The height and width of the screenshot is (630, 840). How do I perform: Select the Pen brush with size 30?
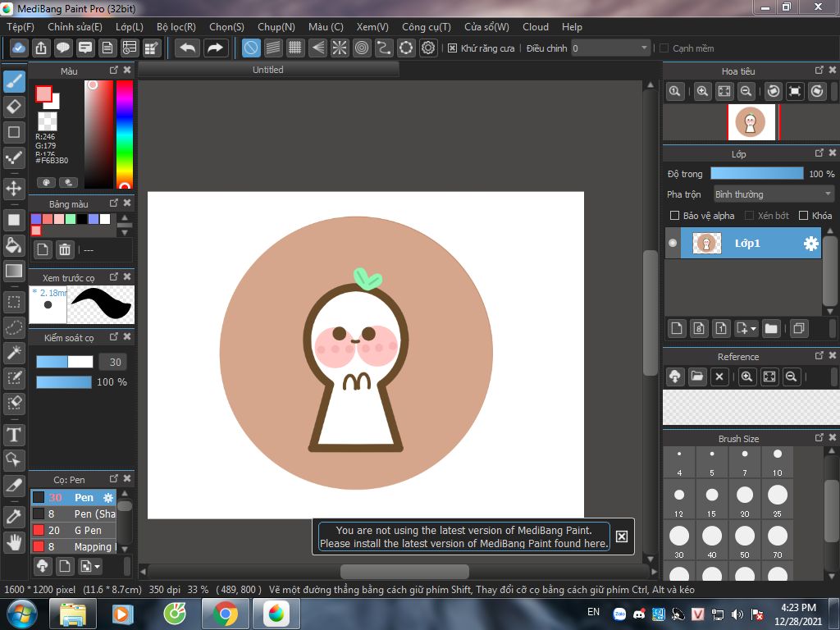click(73, 497)
